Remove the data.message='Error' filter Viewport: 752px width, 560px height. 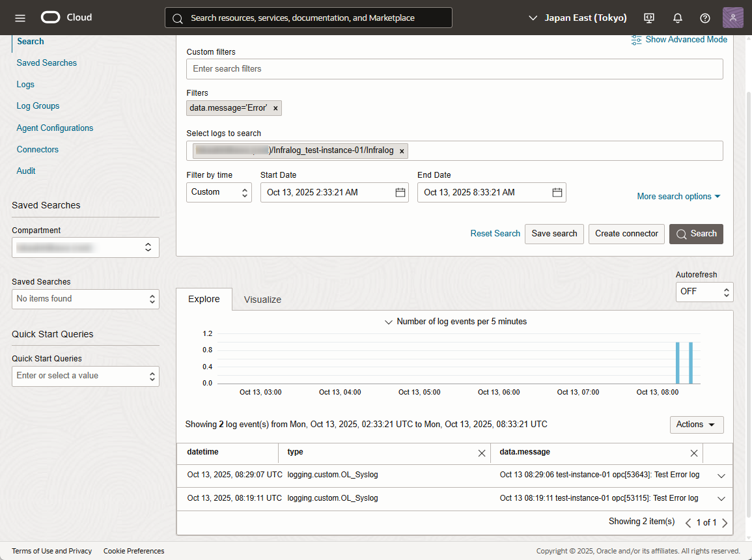pyautogui.click(x=275, y=108)
